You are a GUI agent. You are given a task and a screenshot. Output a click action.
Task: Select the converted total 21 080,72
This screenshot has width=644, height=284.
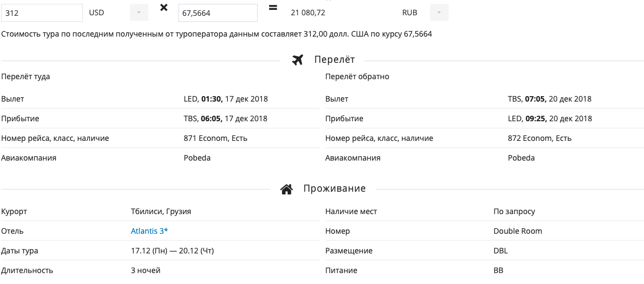click(308, 13)
